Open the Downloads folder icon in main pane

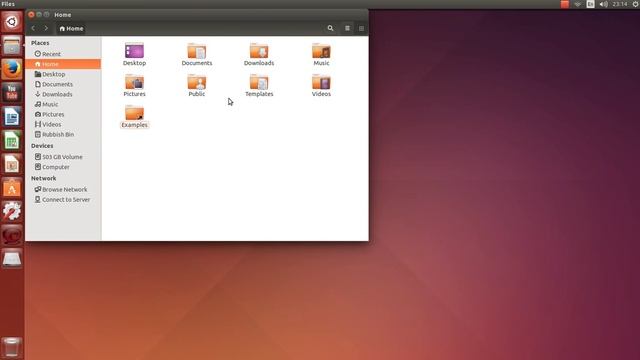click(259, 51)
